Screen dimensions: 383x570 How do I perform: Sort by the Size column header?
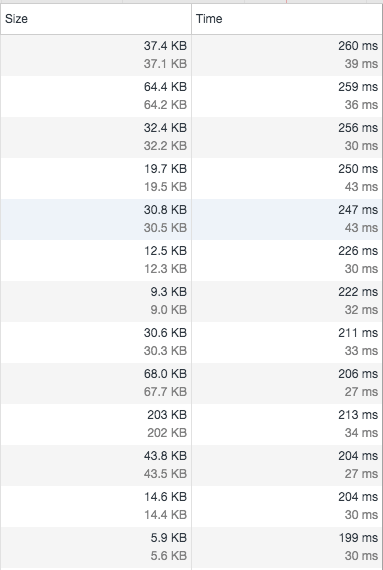[x=96, y=19]
